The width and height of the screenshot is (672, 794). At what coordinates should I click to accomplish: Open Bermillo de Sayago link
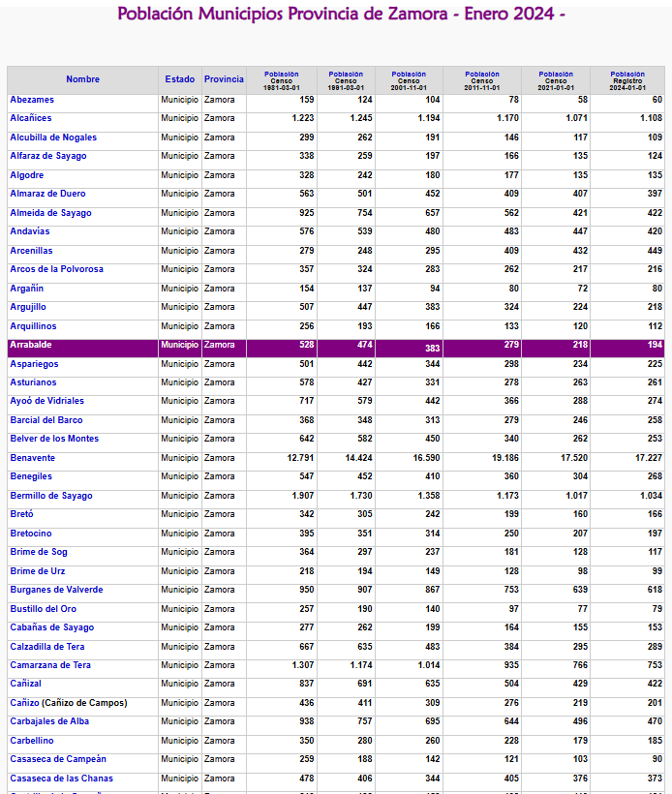[x=51, y=496]
